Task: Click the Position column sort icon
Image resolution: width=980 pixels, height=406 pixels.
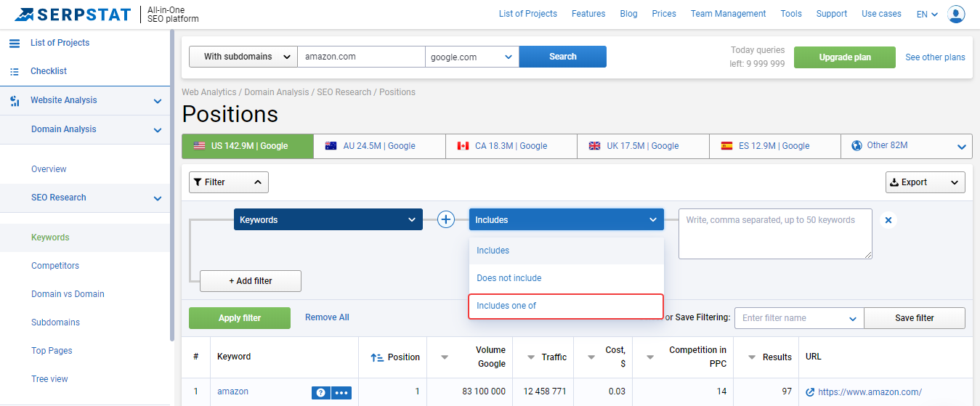Action: click(377, 357)
